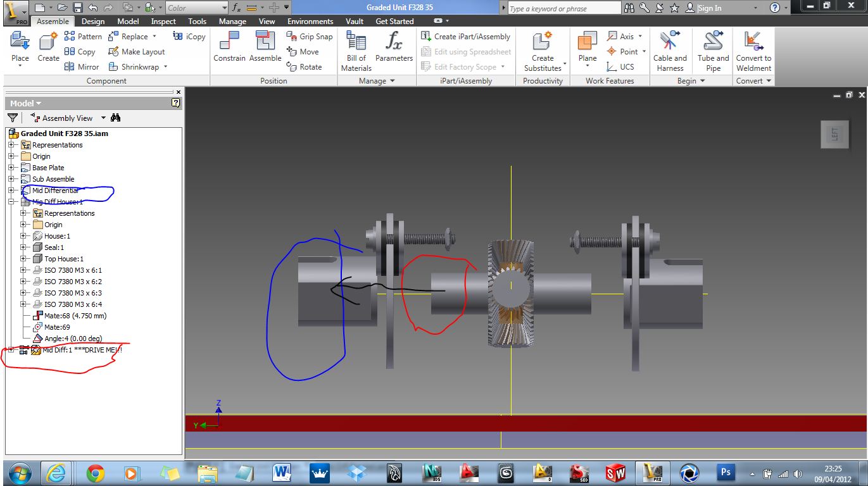This screenshot has width=868, height=486.
Task: Start Cable and Harness
Action: click(670, 51)
